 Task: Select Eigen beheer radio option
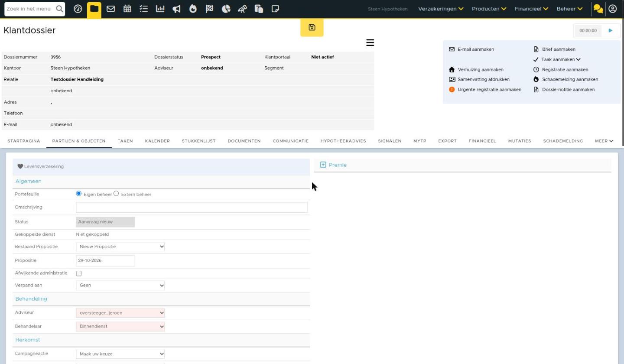pyautogui.click(x=78, y=194)
